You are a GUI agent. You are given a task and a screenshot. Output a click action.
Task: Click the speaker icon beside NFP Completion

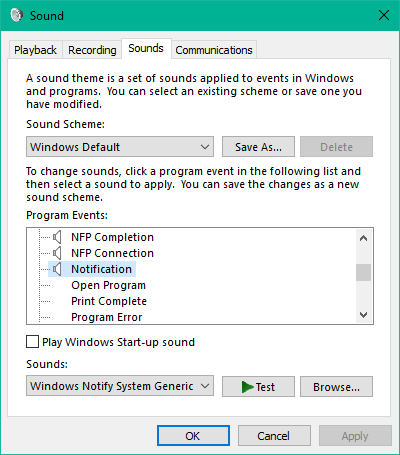pos(57,237)
